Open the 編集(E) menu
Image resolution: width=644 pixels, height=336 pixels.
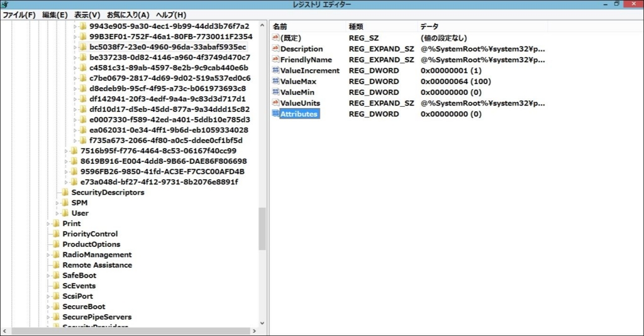point(55,15)
